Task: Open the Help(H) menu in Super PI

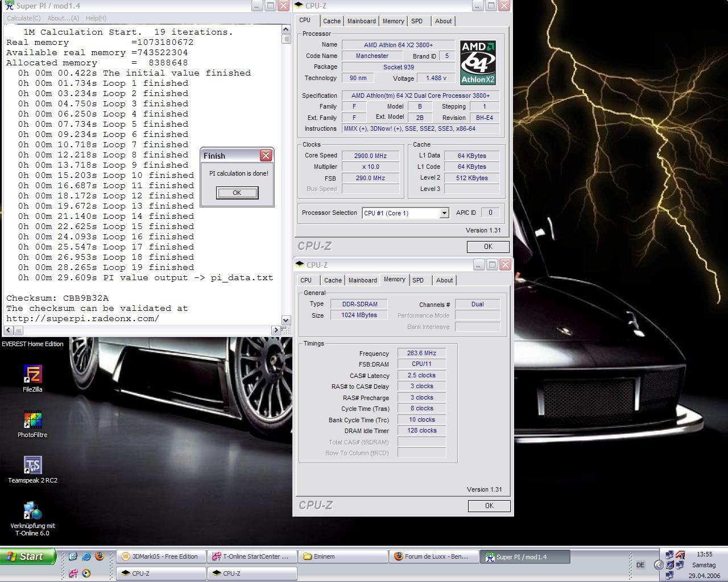Action: click(96, 18)
